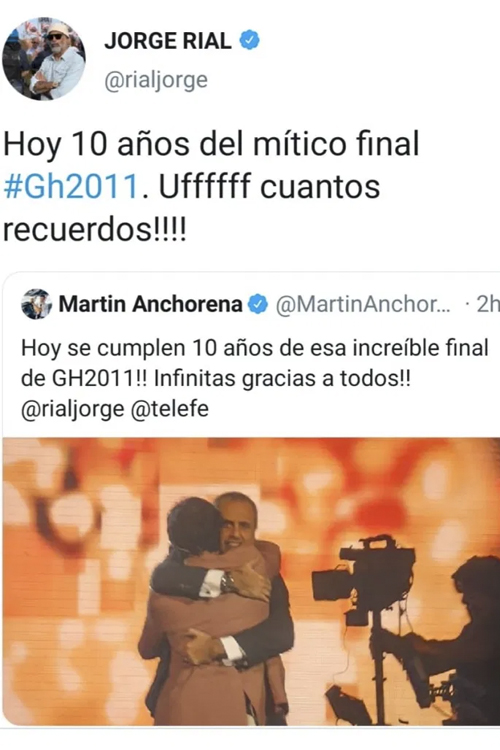The image size is (500, 750).
Task: Open the photo of two men hugging
Action: tap(251, 581)
